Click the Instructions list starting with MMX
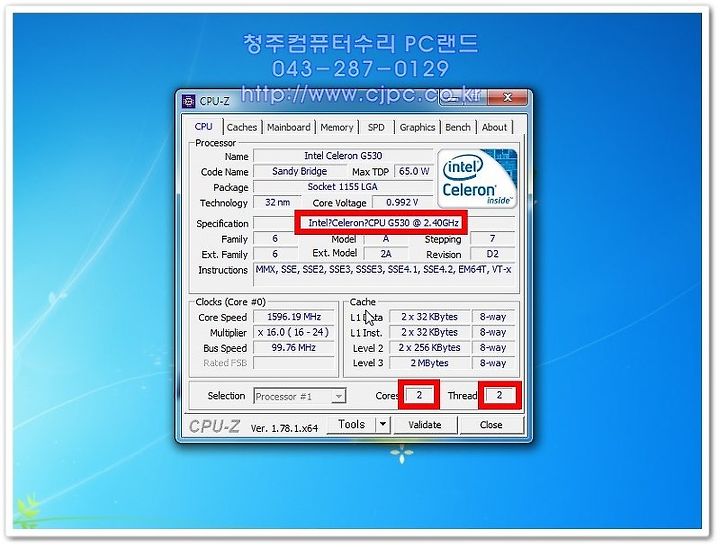This screenshot has width=720, height=547. coord(384,275)
